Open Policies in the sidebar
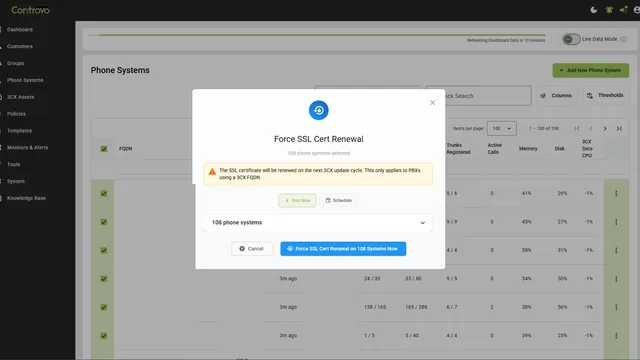The width and height of the screenshot is (640, 360). click(16, 114)
